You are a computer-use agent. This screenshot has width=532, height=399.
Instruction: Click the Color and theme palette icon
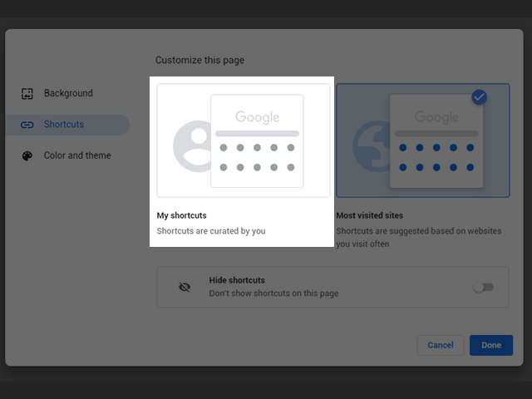click(27, 155)
